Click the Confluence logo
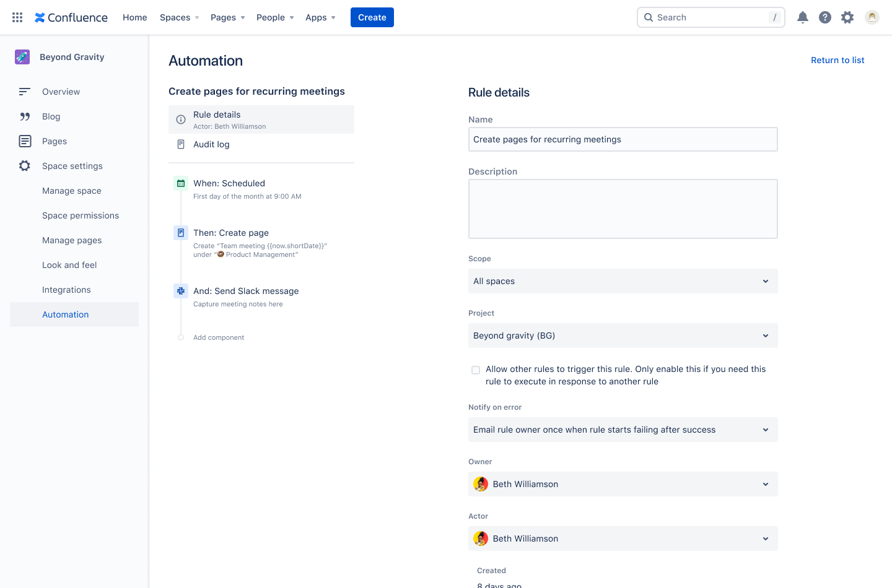 [71, 17]
